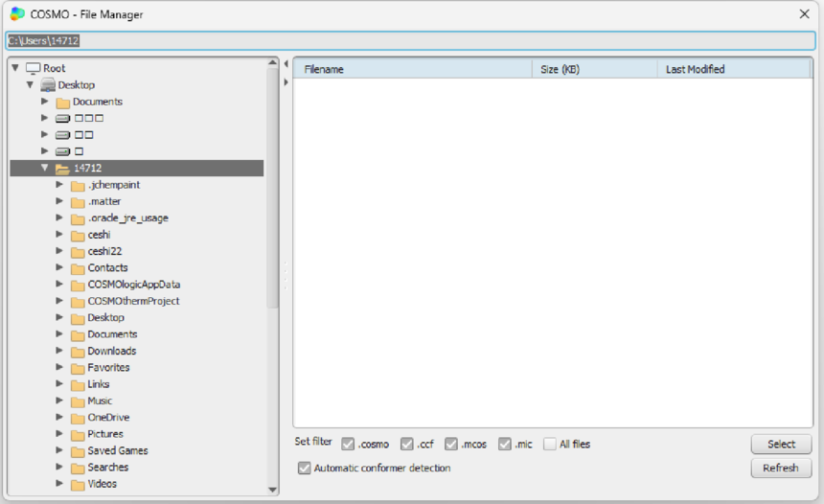Enable the All files filter checkbox
The width and height of the screenshot is (824, 504).
tap(550, 444)
